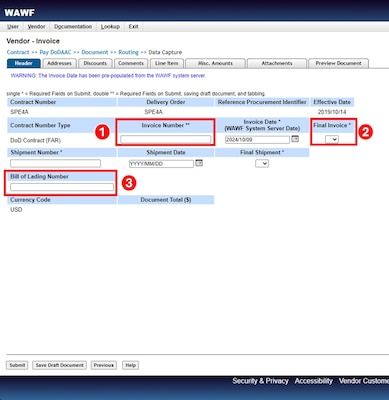Click the WAWF logo in header
This screenshot has width=389, height=400.
[x=19, y=13]
